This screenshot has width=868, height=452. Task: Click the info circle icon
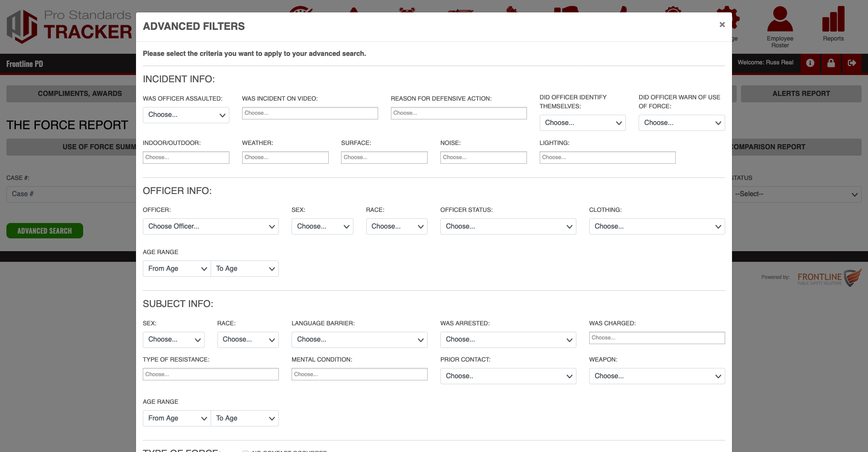pyautogui.click(x=810, y=63)
